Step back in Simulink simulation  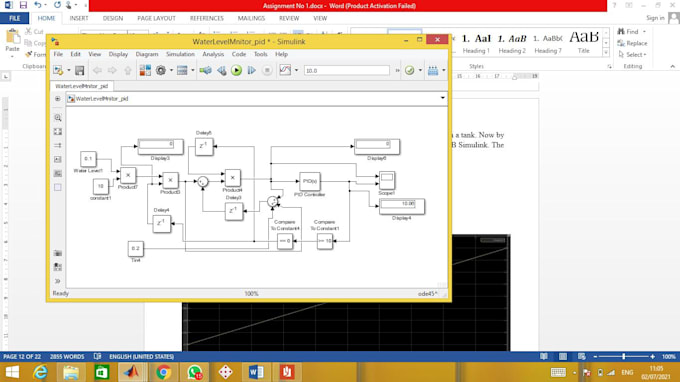tap(222, 70)
